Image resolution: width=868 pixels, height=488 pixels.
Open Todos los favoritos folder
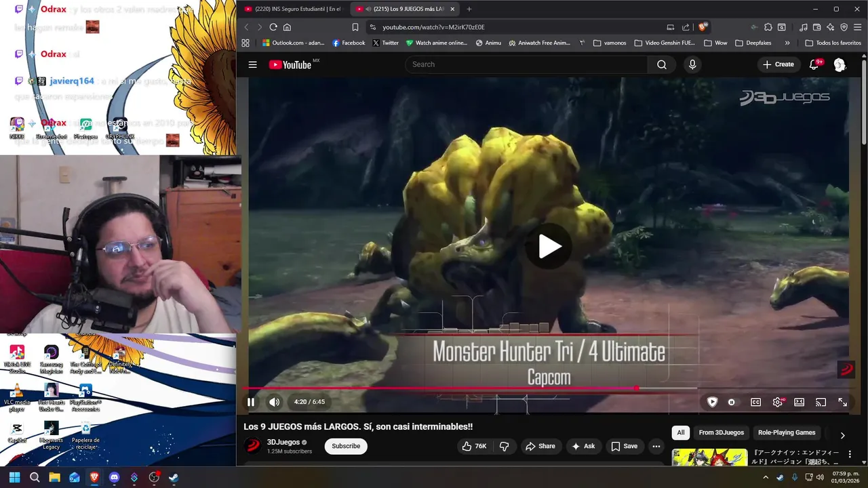[833, 43]
